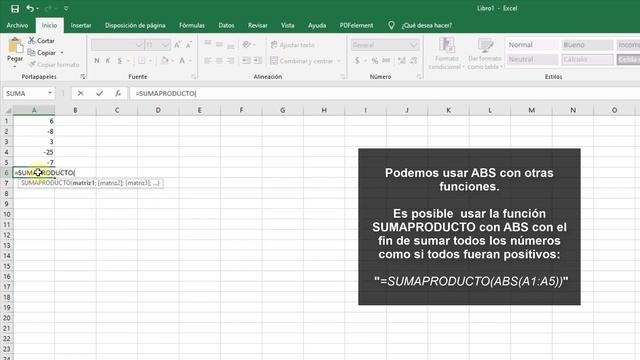This screenshot has height=360, width=640.
Task: Apply thousands separator style
Action: [x=386, y=60]
